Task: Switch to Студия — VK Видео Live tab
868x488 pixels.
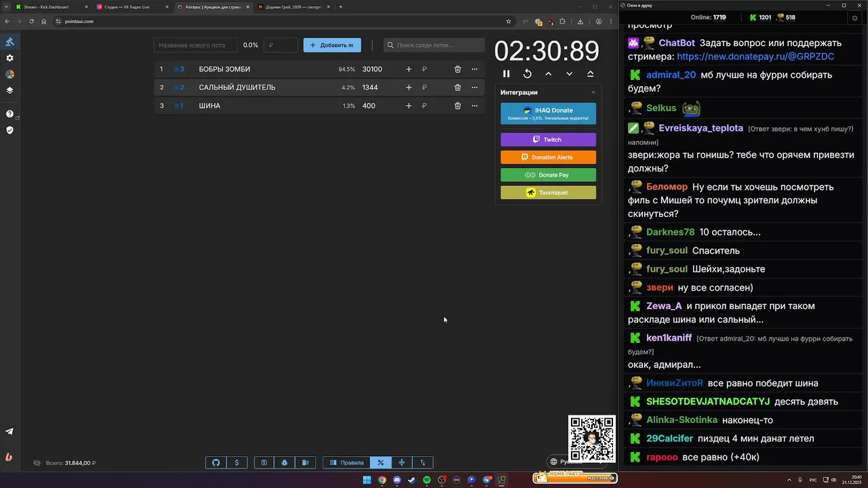Action: 131,7
